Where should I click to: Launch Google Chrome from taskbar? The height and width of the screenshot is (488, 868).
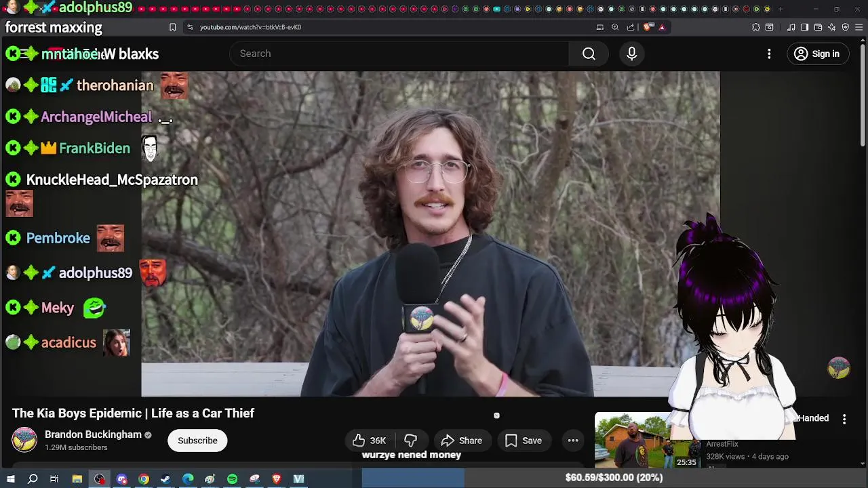pos(144,479)
